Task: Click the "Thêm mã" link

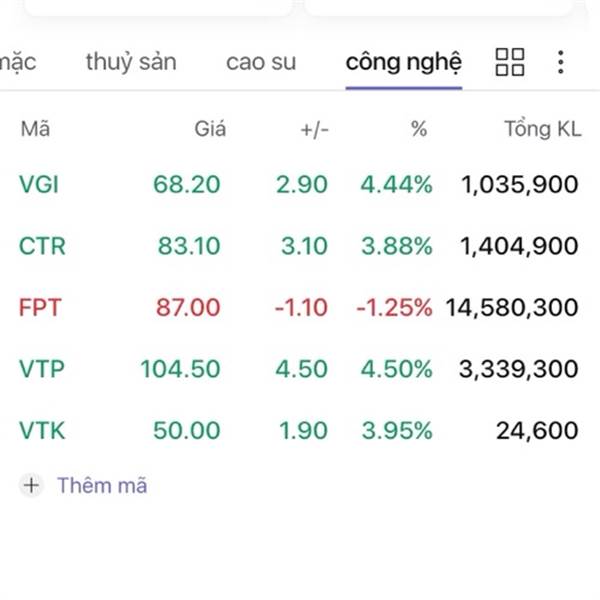Action: [102, 486]
